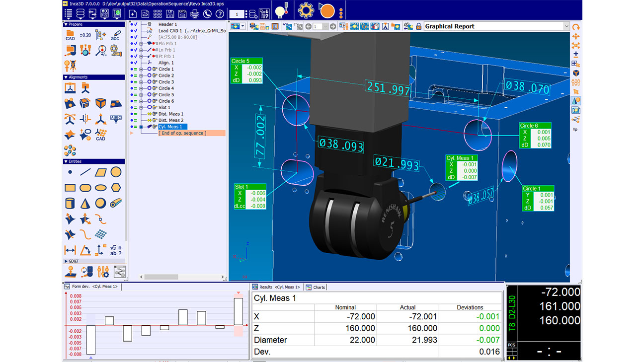Select the circle entity tool
The image size is (644, 362).
[116, 172]
